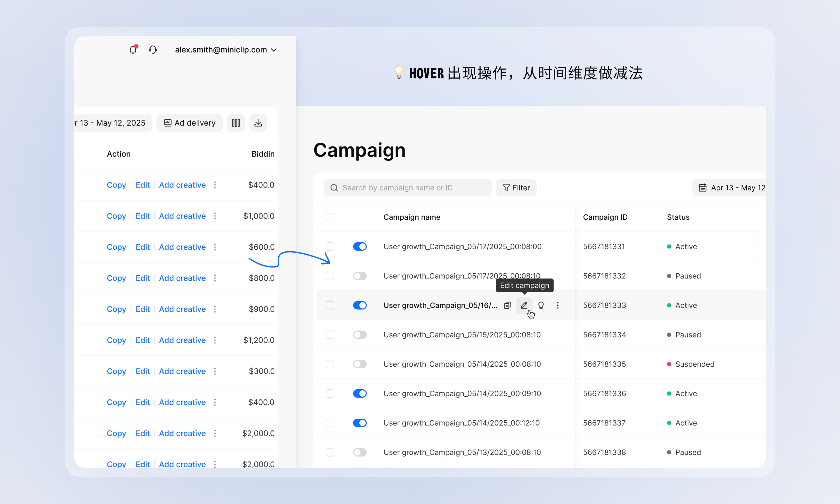The height and width of the screenshot is (504, 840).
Task: Click the search magnifier icon
Action: [334, 188]
